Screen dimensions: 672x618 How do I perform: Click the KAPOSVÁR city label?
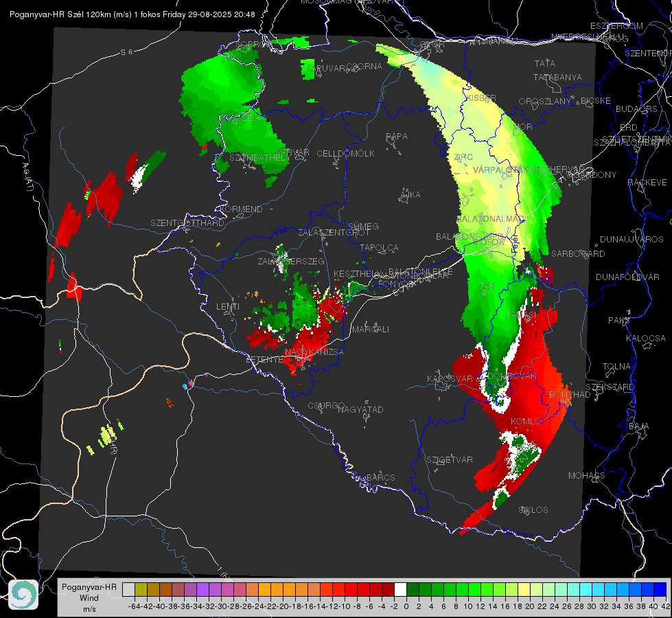pos(450,378)
